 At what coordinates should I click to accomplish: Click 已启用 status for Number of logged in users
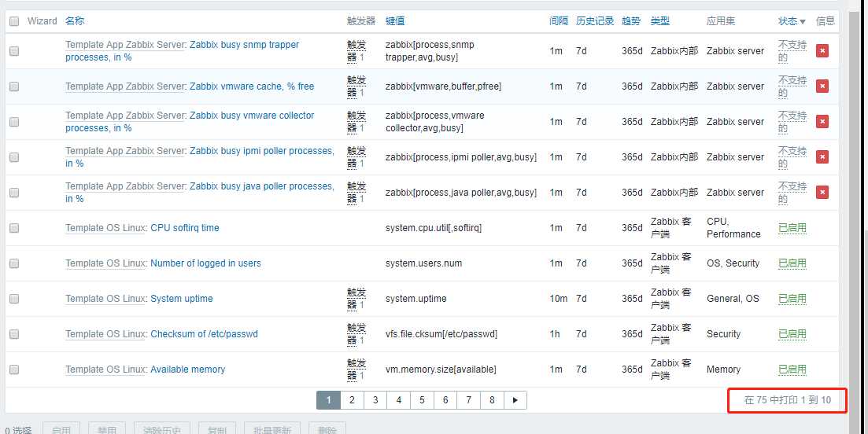pos(792,263)
